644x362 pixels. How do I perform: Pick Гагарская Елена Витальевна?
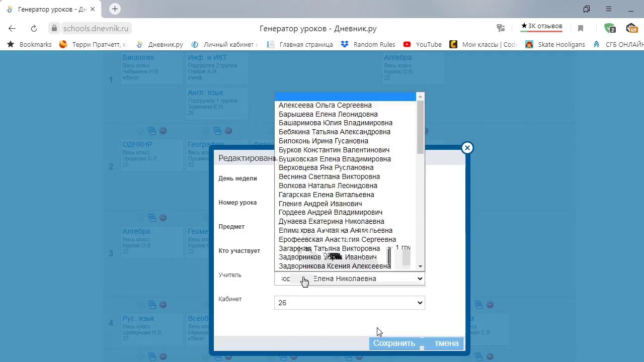click(346, 195)
